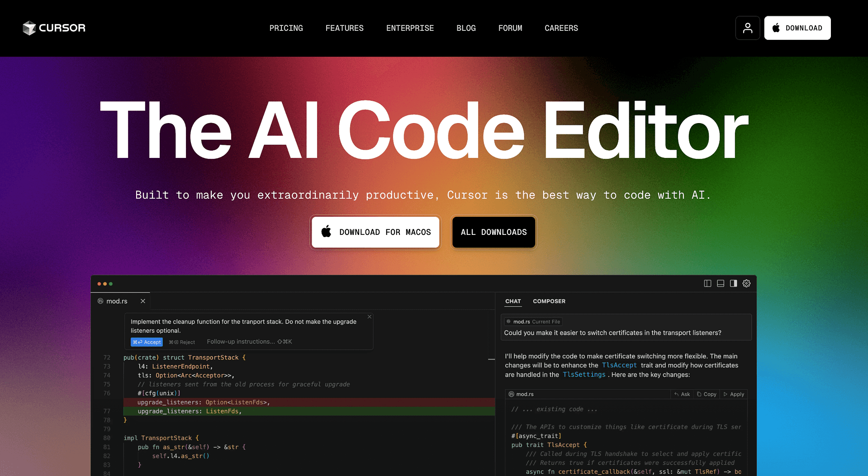Viewport: 868px width, 476px height.
Task: Open the Pricing page
Action: coord(286,28)
